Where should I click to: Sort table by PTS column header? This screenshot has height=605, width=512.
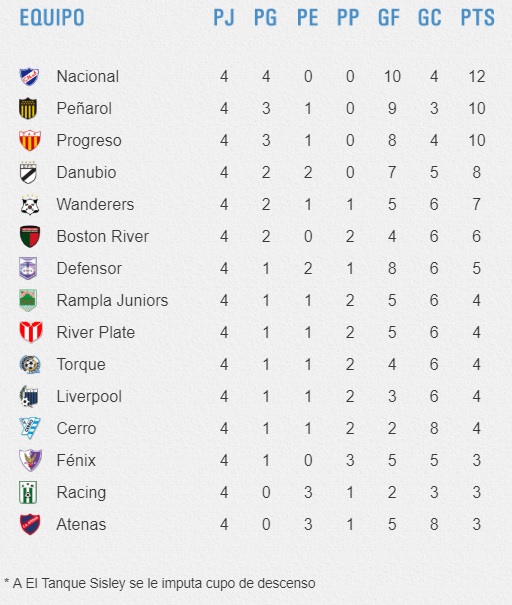click(478, 18)
